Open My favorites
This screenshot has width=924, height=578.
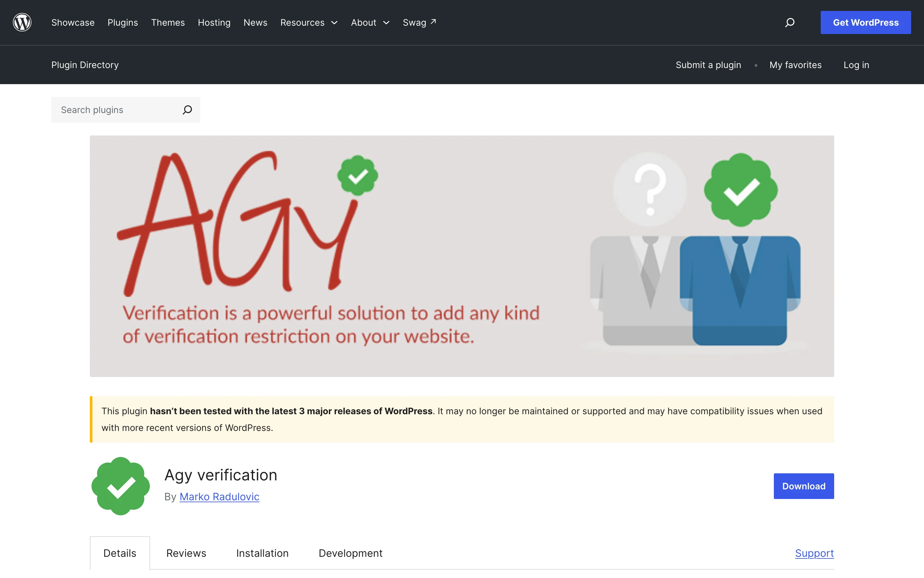coord(795,65)
